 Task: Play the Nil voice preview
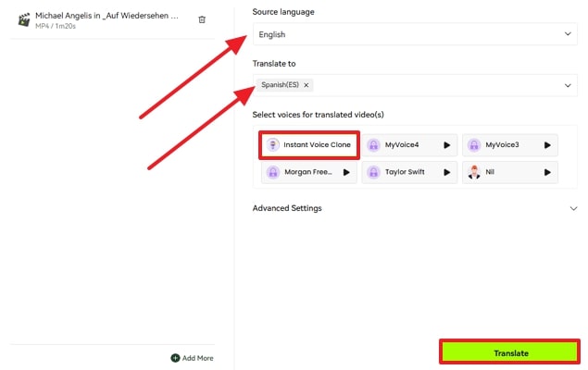point(547,172)
